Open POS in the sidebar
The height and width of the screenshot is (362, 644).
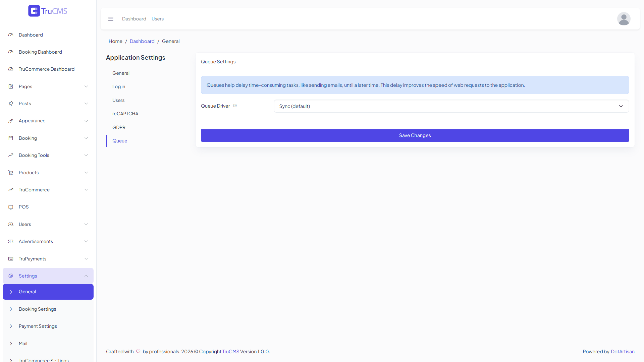click(48, 207)
